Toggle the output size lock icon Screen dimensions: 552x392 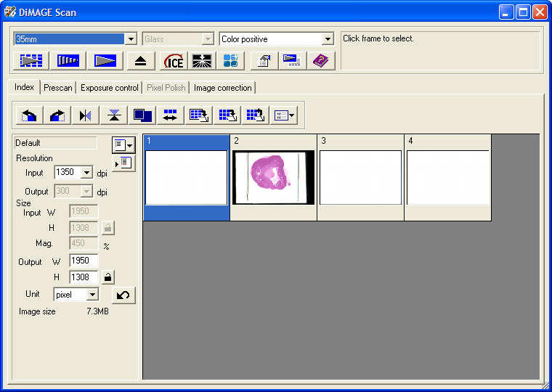coord(108,277)
